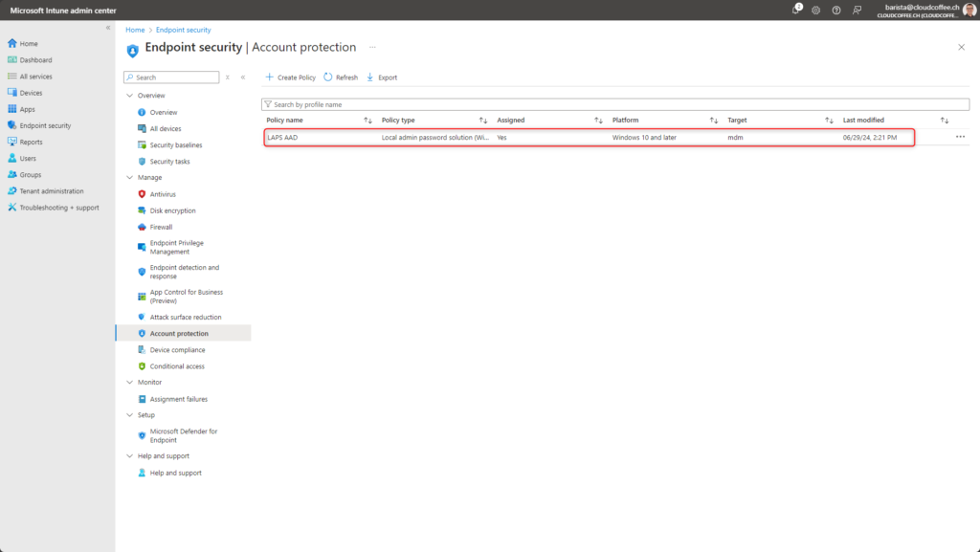Open the LAPS AAD row ellipsis menu
The width and height of the screenshot is (980, 552).
[960, 137]
